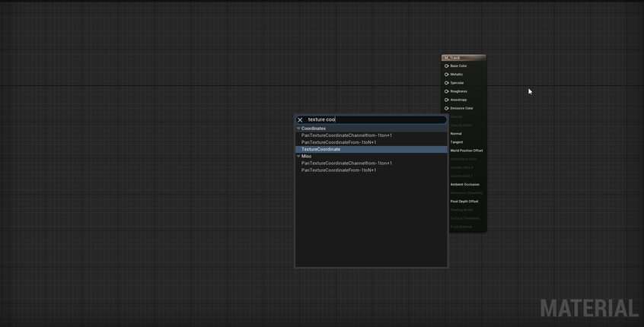Clear the search with the X icon
The width and height of the screenshot is (644, 327).
[x=300, y=119]
